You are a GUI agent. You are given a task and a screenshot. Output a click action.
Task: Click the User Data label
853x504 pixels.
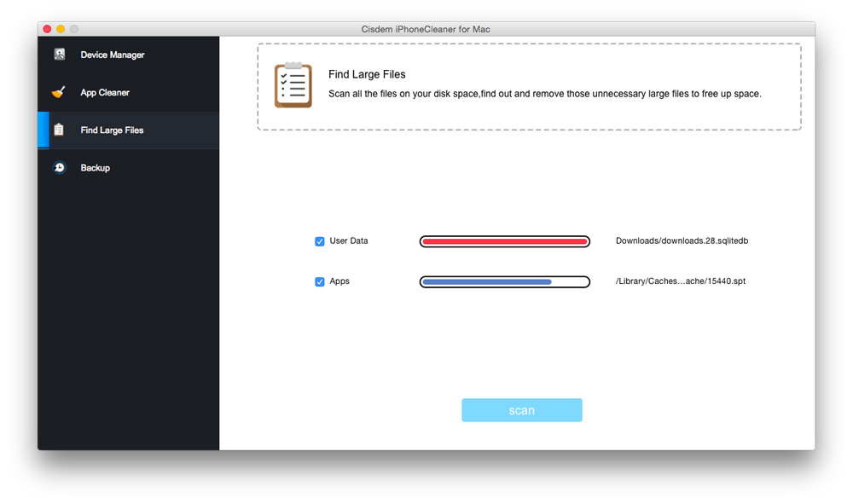coord(349,240)
